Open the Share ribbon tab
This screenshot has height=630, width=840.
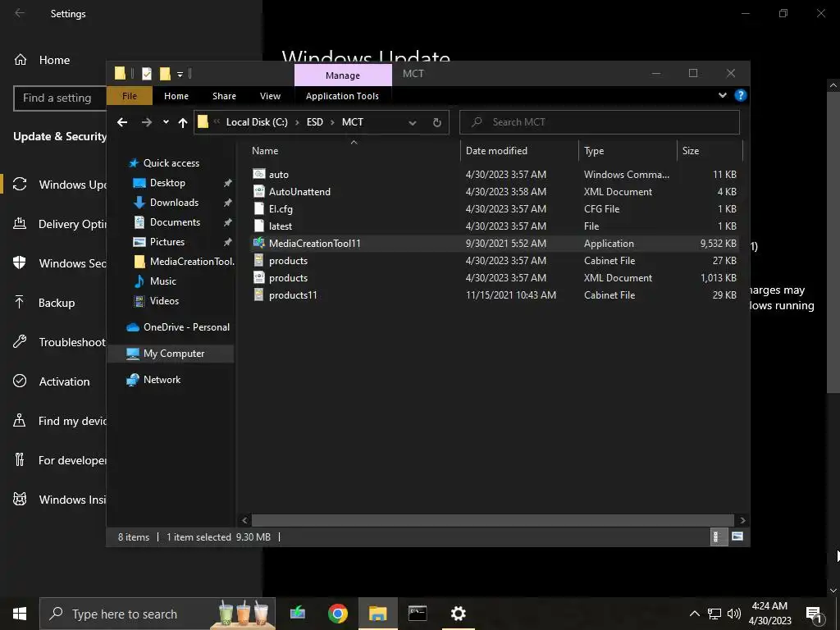(x=224, y=96)
